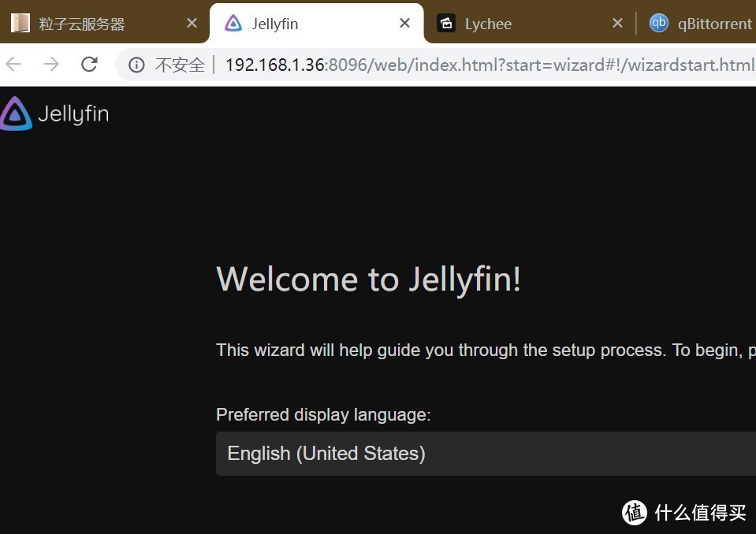This screenshot has width=756, height=534.
Task: Close the 粒子云服务器 tab
Action: click(192, 23)
